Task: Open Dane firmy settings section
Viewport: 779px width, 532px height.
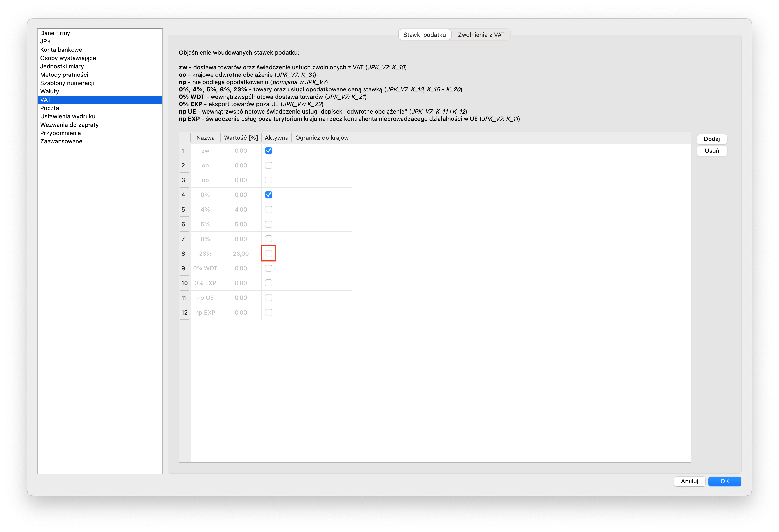Action: (x=100, y=33)
